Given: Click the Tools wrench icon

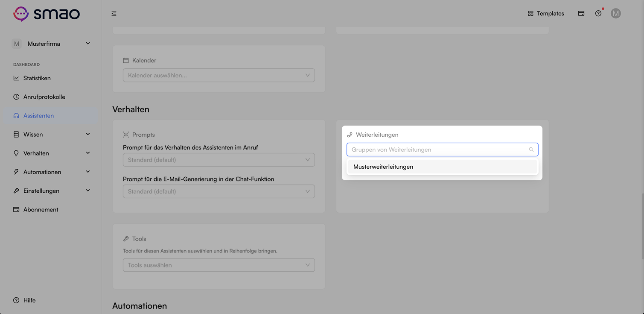Looking at the screenshot, I should [x=126, y=239].
